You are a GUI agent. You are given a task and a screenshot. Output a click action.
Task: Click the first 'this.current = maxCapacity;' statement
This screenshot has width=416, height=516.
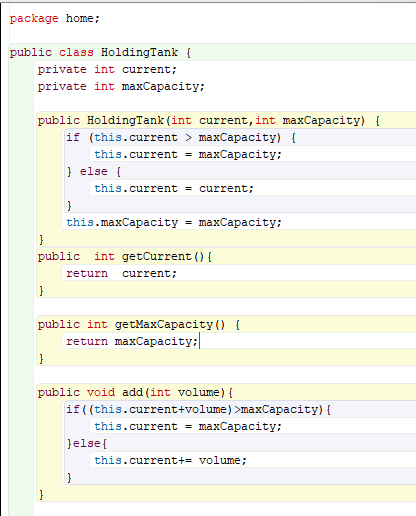coord(188,154)
